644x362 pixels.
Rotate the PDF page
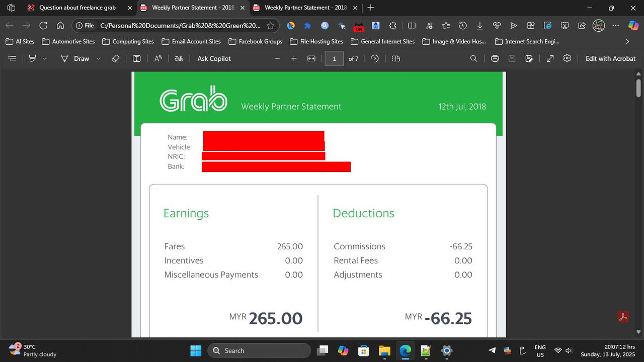click(x=375, y=59)
